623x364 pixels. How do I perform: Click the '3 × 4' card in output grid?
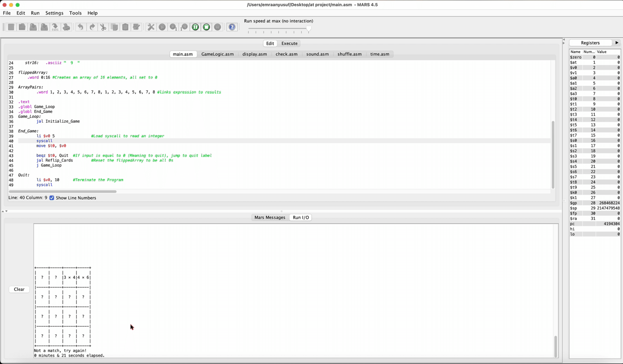pyautogui.click(x=69, y=277)
